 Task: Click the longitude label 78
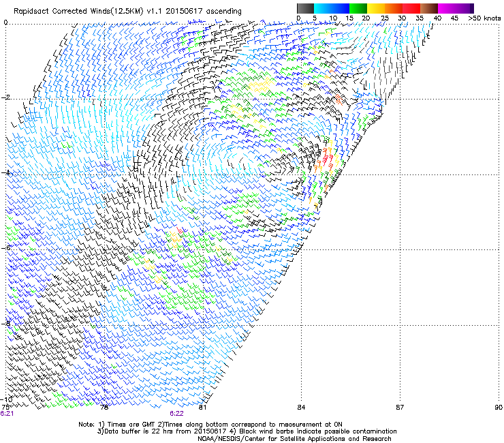click(104, 407)
